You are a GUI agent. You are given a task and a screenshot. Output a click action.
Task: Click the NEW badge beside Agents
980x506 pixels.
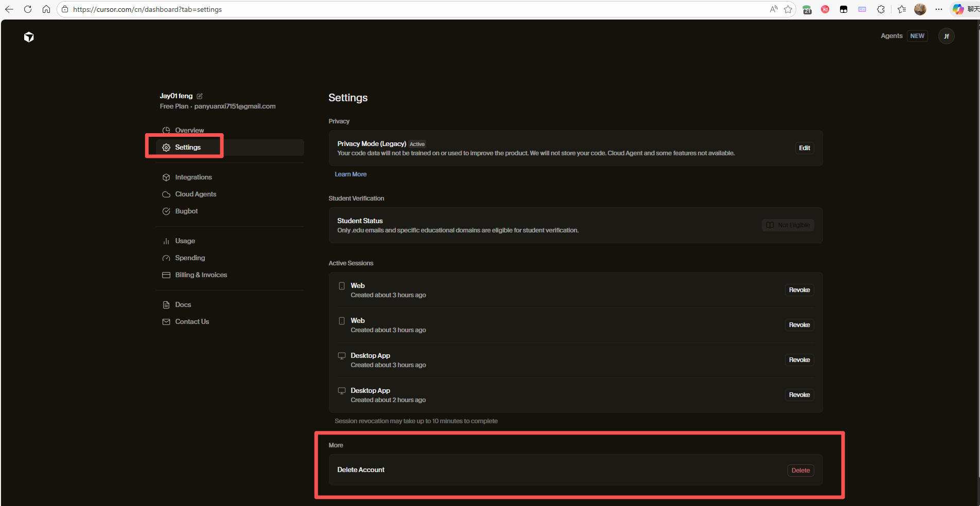pos(917,36)
